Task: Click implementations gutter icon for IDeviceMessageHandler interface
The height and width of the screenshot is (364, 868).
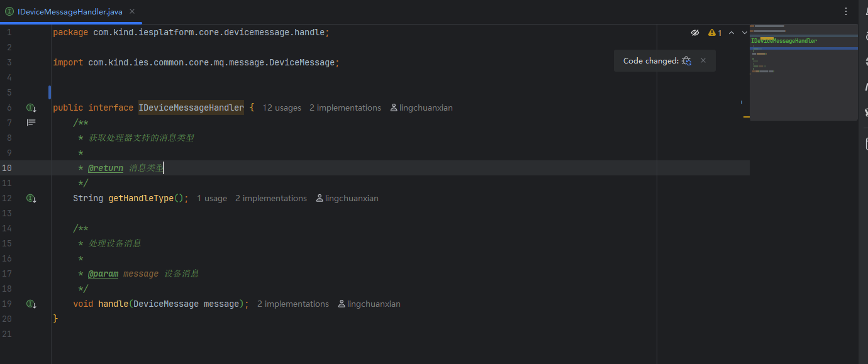Action: (31, 108)
